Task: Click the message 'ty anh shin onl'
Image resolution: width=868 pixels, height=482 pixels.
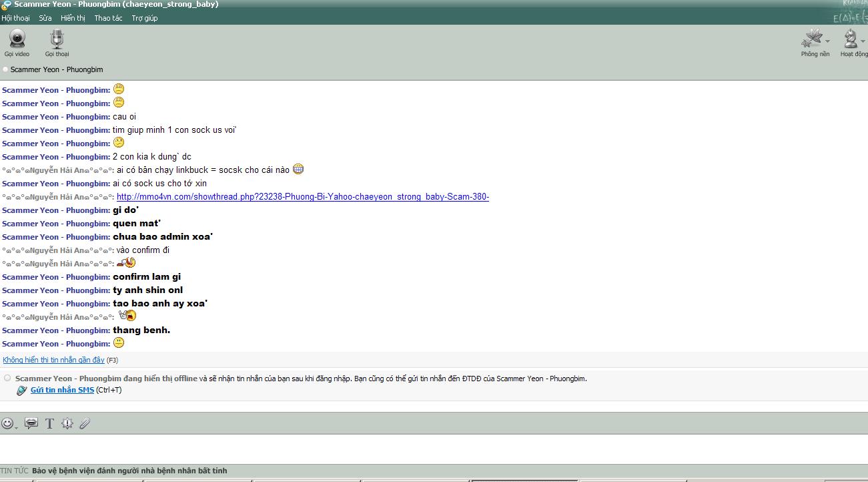Action: click(x=147, y=290)
